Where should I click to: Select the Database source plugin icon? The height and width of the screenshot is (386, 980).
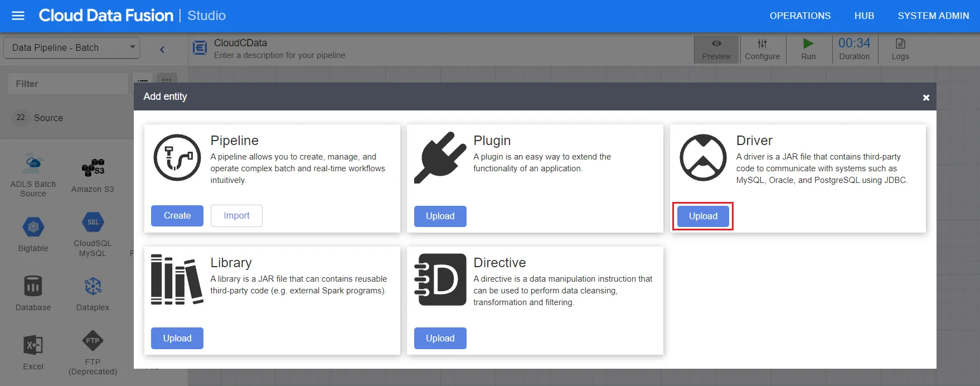point(33,286)
